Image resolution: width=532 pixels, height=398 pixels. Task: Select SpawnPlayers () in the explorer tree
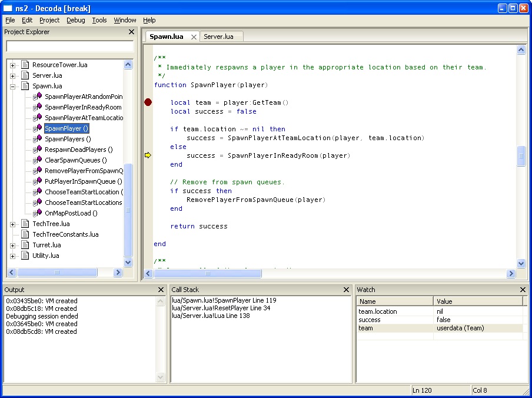(68, 139)
